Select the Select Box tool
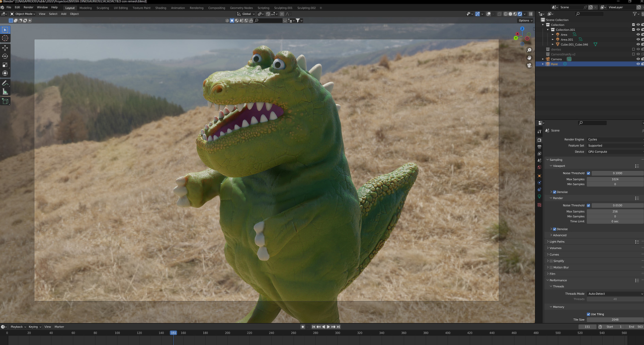The height and width of the screenshot is (345, 644). pos(5,30)
